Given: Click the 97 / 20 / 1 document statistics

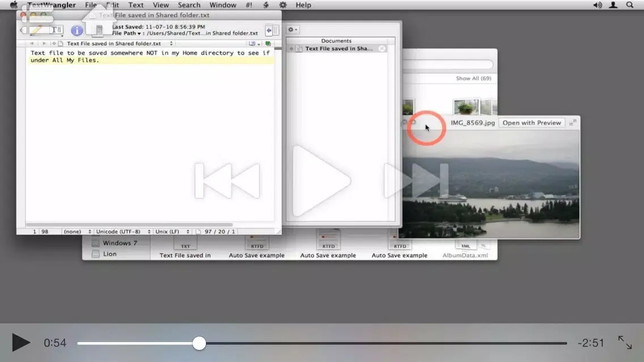Looking at the screenshot, I should pos(220,232).
